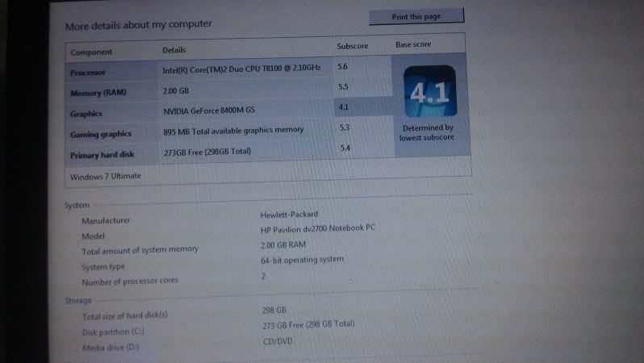The height and width of the screenshot is (363, 644).
Task: Click the 64-bit operating system value
Action: (303, 260)
